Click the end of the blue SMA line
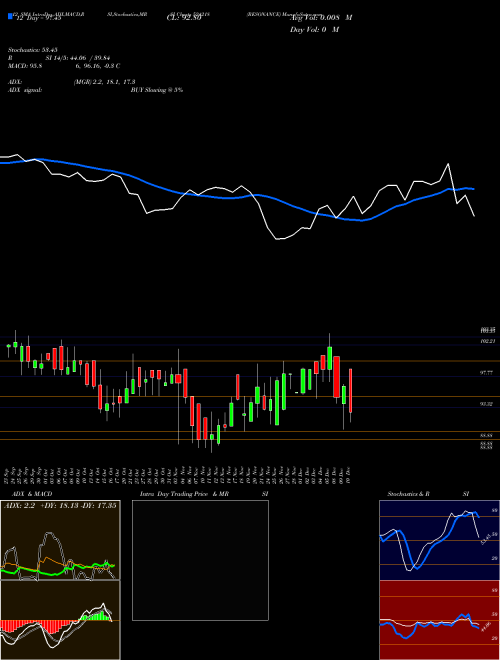The height and width of the screenshot is (660, 500). tap(474, 189)
